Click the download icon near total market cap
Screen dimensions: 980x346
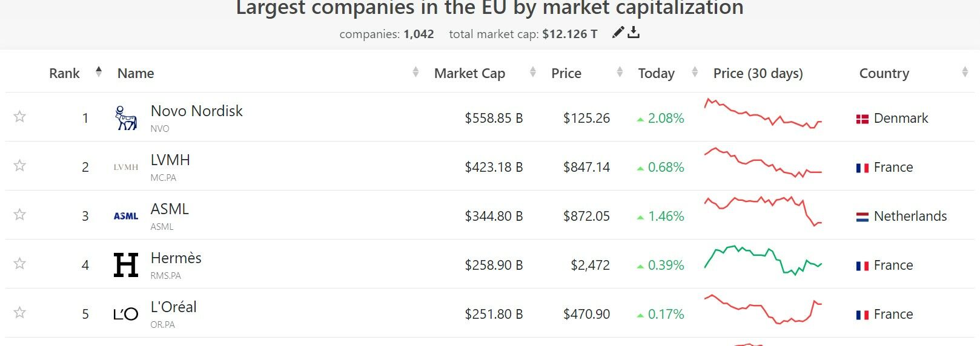pyautogui.click(x=634, y=33)
